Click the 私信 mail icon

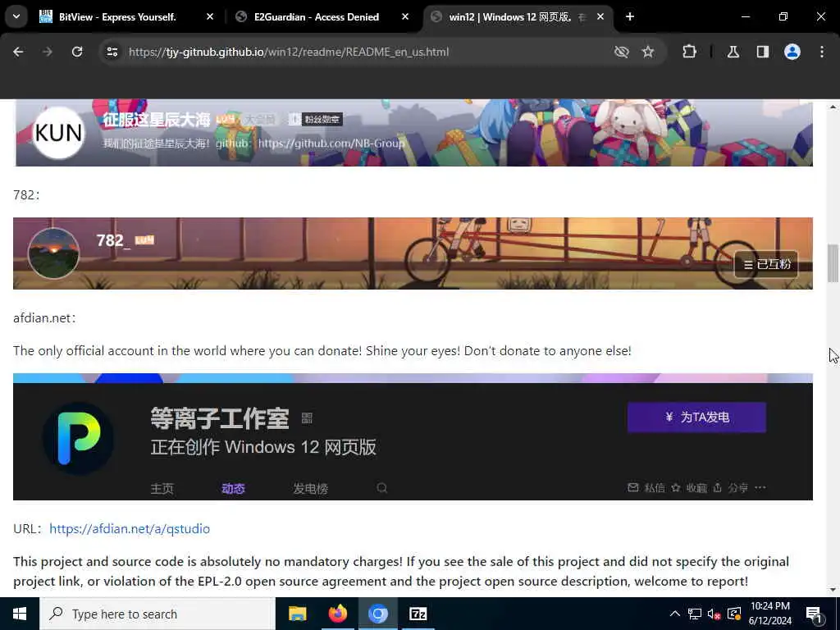(x=633, y=487)
